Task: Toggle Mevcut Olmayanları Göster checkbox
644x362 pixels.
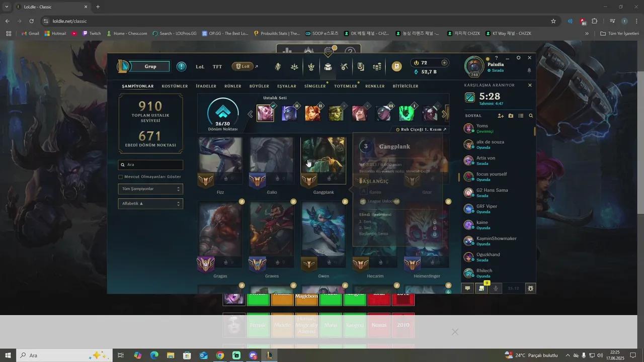Action: point(120,177)
